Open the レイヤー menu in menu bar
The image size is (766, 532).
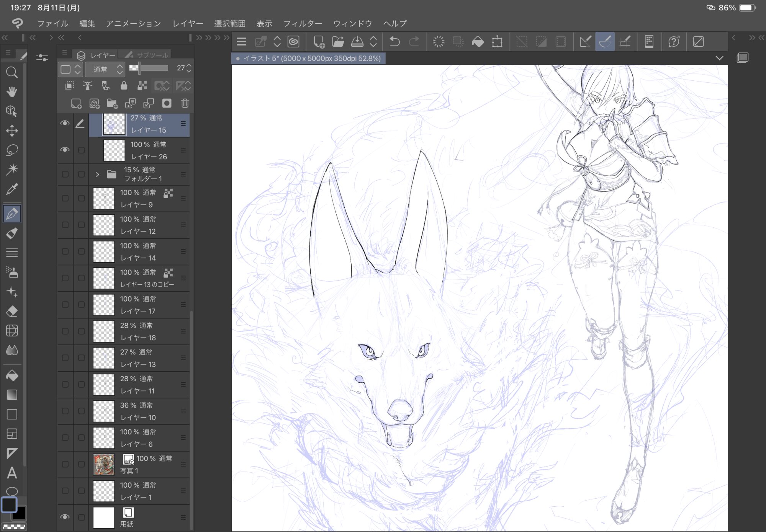[188, 23]
